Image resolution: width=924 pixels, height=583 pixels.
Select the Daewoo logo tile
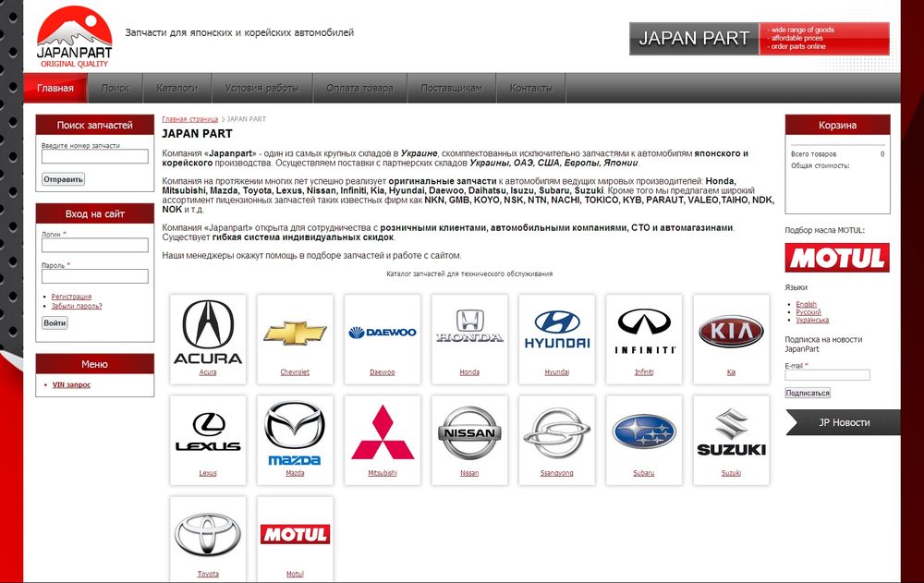pyautogui.click(x=383, y=333)
